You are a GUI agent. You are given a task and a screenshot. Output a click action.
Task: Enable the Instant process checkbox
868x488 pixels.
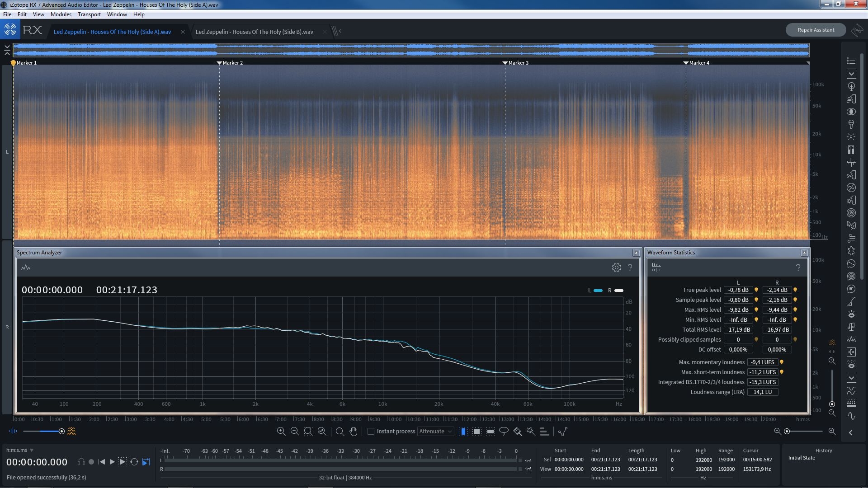tap(371, 432)
